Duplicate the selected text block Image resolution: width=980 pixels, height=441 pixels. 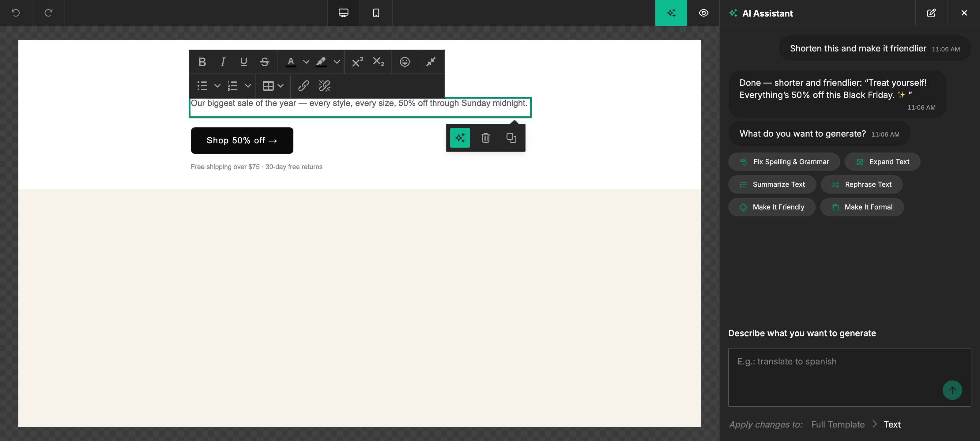click(511, 138)
